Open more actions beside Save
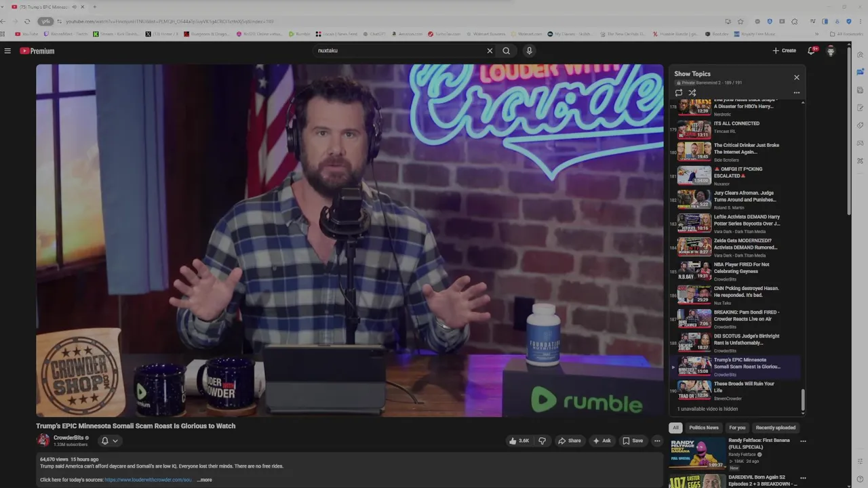 click(x=656, y=441)
